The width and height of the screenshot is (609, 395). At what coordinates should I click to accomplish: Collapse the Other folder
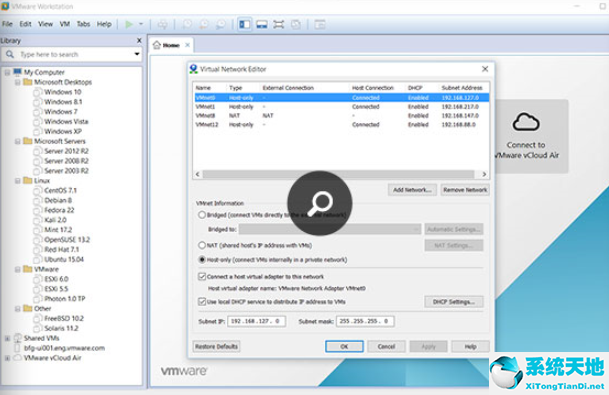[17, 308]
